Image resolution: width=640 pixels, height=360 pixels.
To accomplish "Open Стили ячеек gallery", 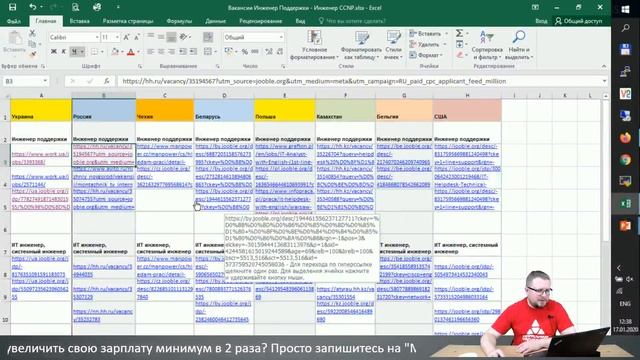I will [x=393, y=45].
